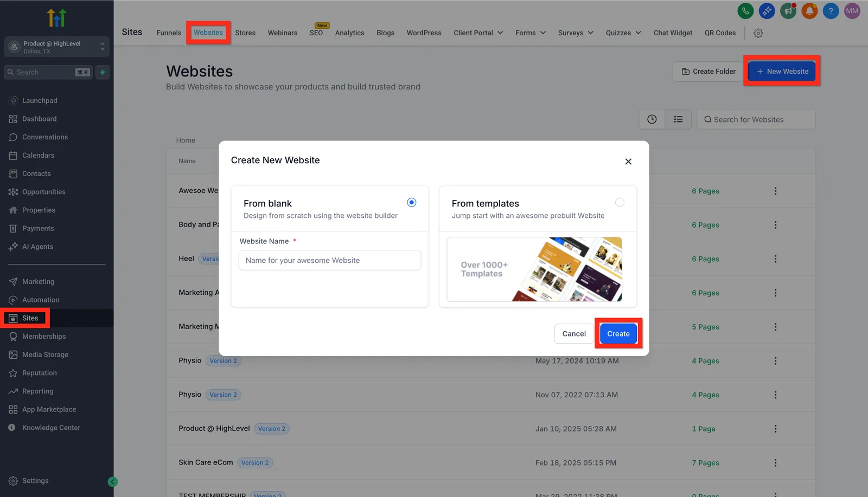Expand the Surveys dropdown
868x497 pixels.
click(x=576, y=33)
